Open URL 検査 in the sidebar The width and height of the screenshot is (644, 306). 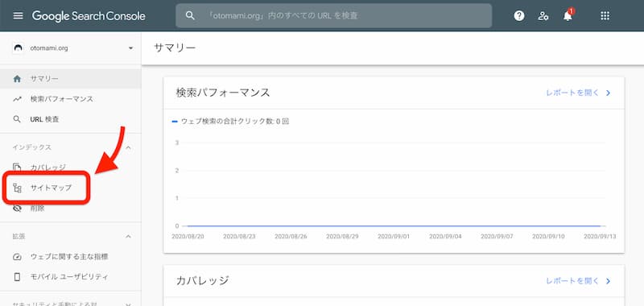click(x=70, y=119)
